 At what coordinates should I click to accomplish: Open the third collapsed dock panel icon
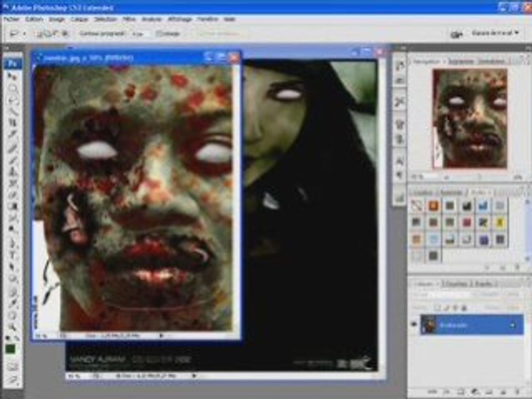[x=400, y=101]
